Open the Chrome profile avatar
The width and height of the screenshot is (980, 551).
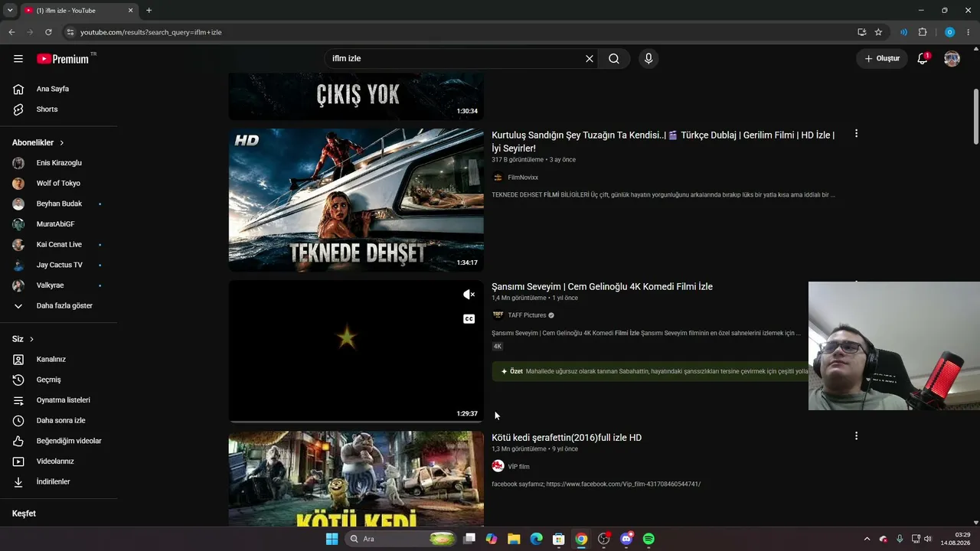[x=949, y=32]
